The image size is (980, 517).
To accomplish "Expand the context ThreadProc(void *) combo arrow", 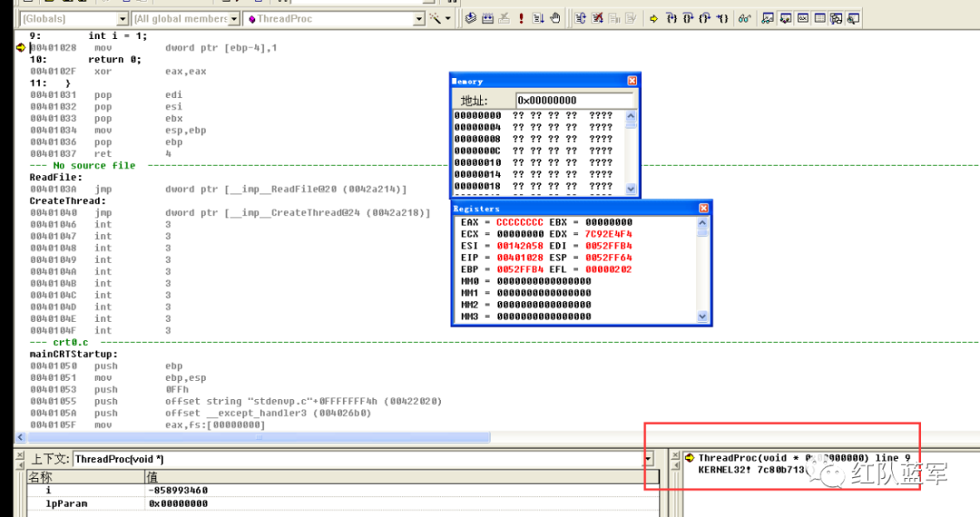I will click(648, 459).
